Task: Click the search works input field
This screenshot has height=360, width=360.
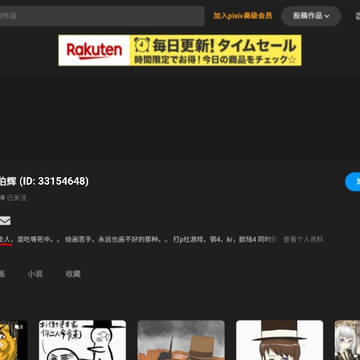Action: [x=102, y=16]
